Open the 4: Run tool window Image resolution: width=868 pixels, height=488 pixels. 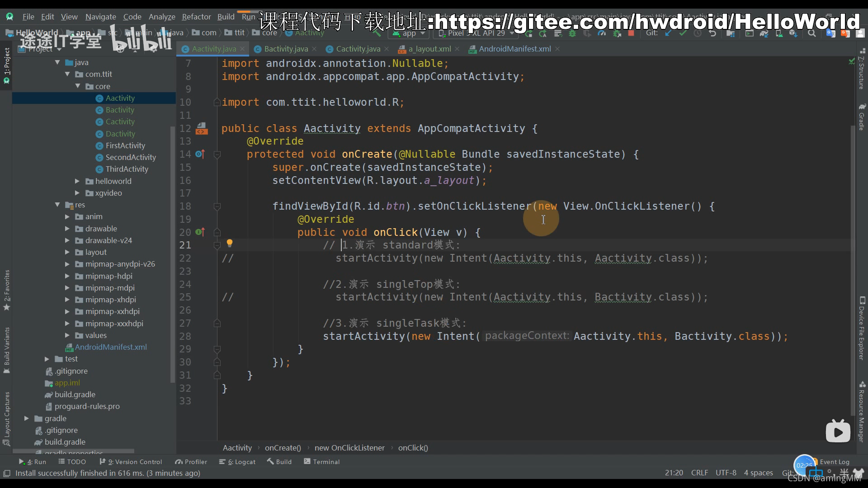pos(33,462)
